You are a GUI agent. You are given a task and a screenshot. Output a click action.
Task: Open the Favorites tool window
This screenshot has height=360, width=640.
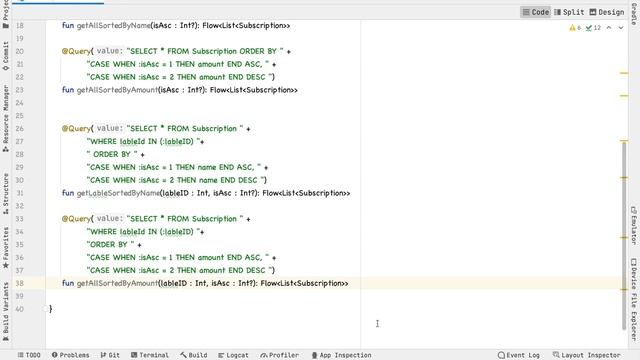point(5,248)
